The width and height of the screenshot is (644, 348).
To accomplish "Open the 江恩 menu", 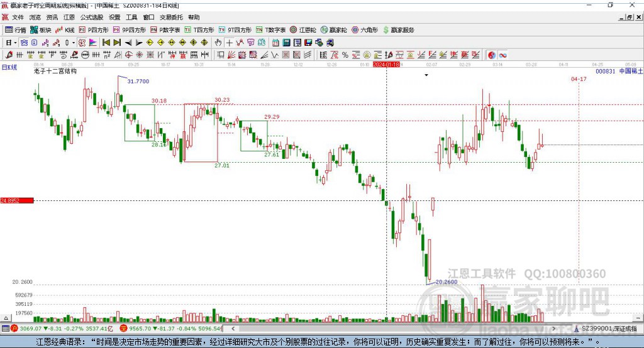I will 69,17.
